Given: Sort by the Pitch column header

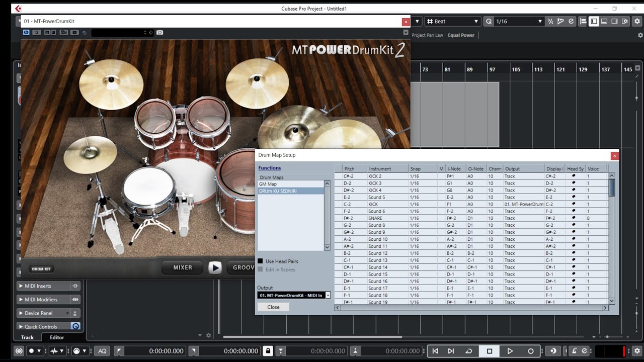Looking at the screenshot, I should pyautogui.click(x=355, y=169).
